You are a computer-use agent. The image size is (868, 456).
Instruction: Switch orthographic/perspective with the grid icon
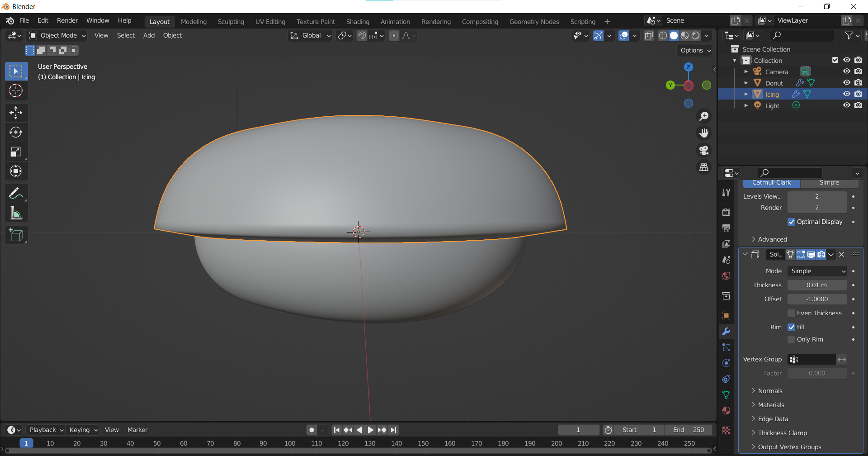(704, 167)
